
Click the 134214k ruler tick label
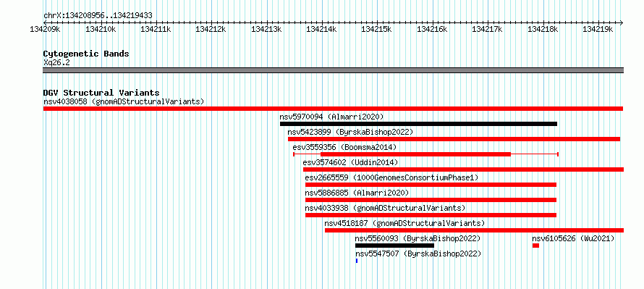click(x=321, y=29)
